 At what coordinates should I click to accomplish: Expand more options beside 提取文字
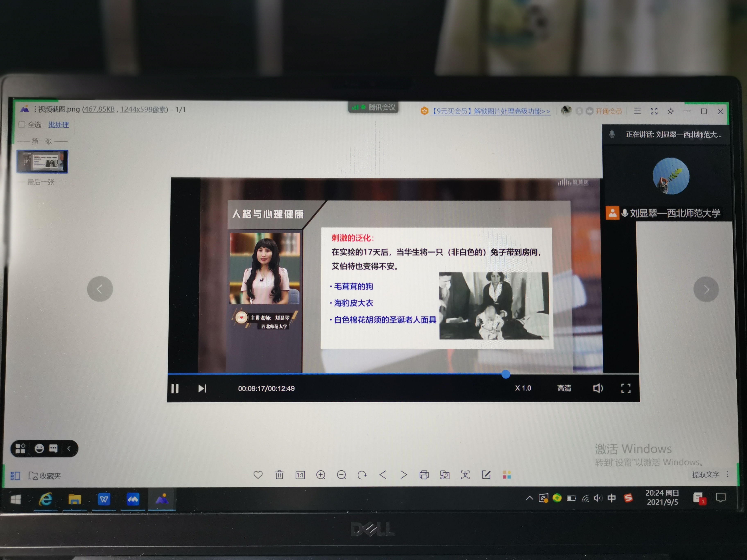pyautogui.click(x=727, y=474)
